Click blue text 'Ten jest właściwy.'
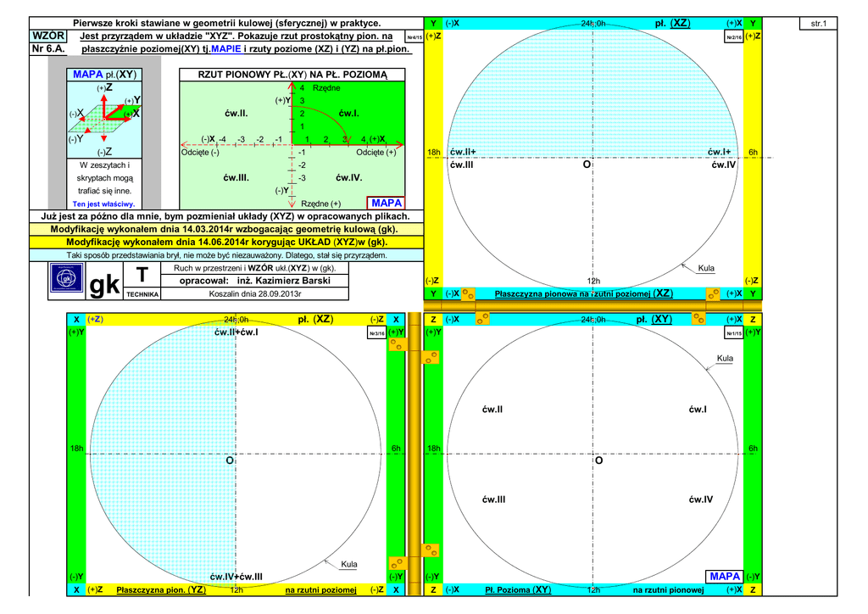The width and height of the screenshot is (868, 614). 105,204
